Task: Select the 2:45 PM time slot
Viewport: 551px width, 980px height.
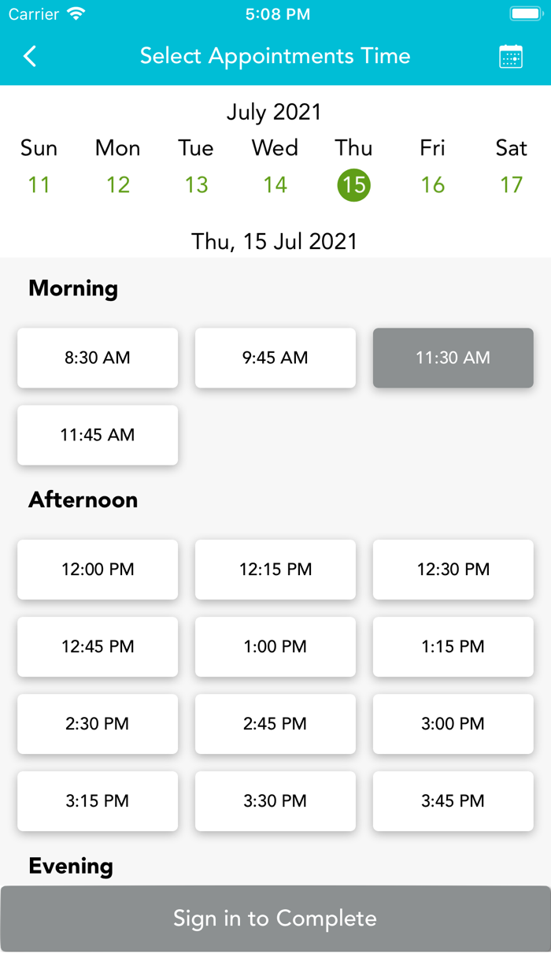Action: (x=275, y=723)
